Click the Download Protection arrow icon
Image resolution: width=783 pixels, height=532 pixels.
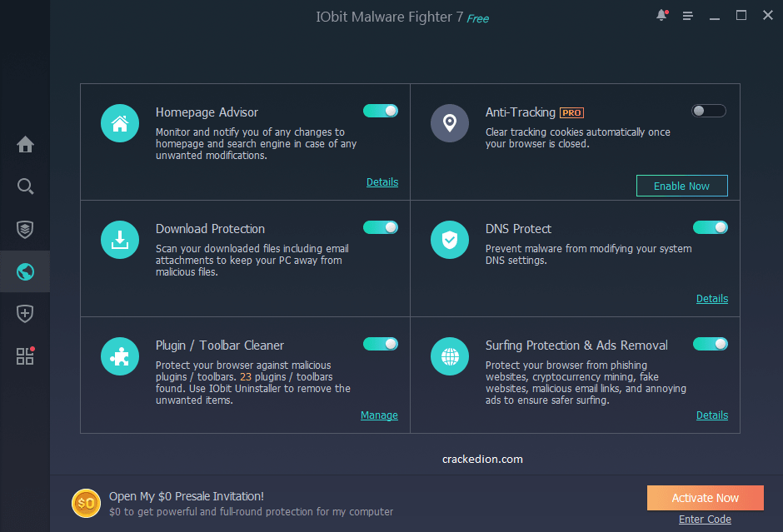120,240
